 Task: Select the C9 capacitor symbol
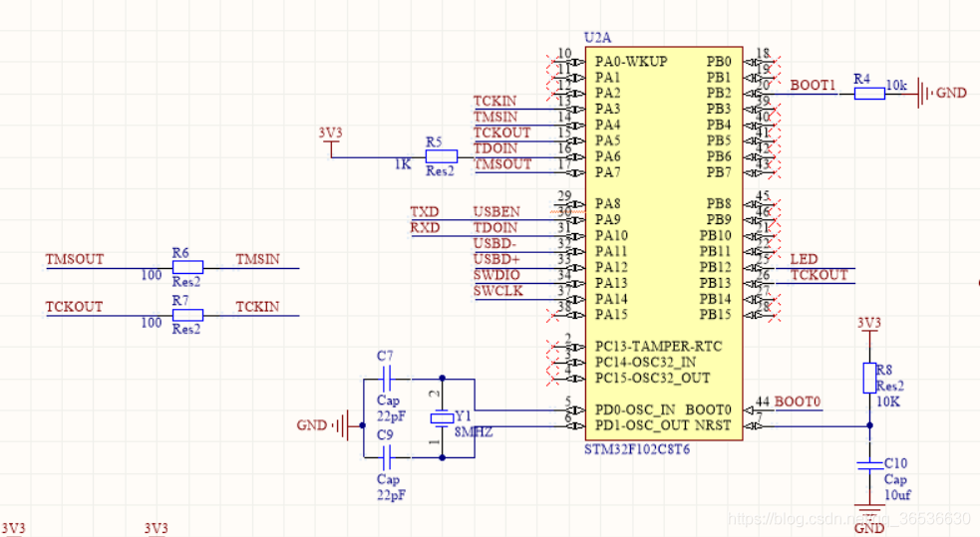coord(386,457)
